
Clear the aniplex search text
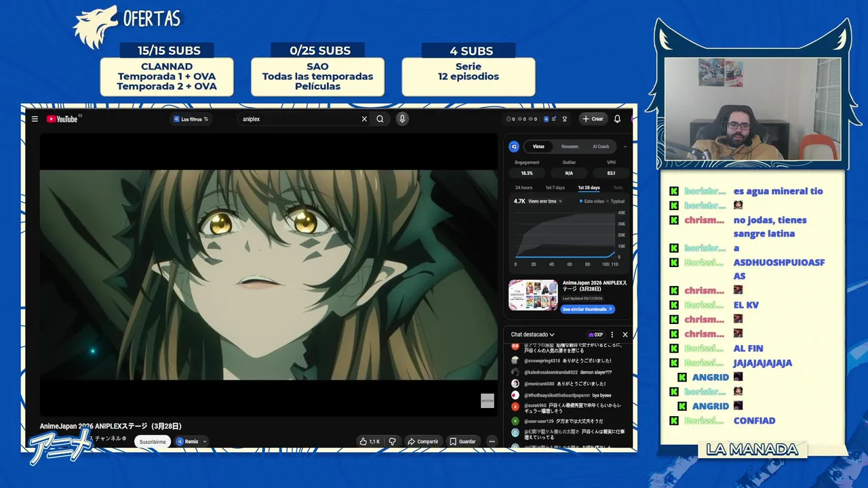click(364, 119)
